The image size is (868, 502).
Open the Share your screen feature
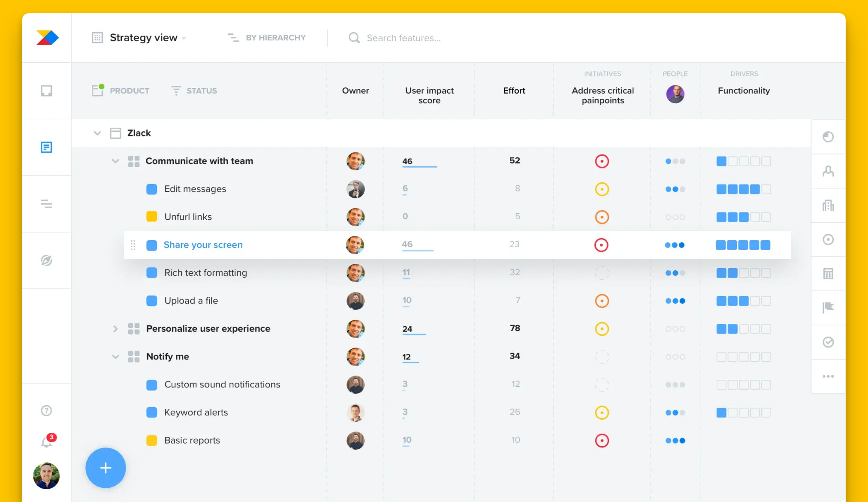(203, 245)
